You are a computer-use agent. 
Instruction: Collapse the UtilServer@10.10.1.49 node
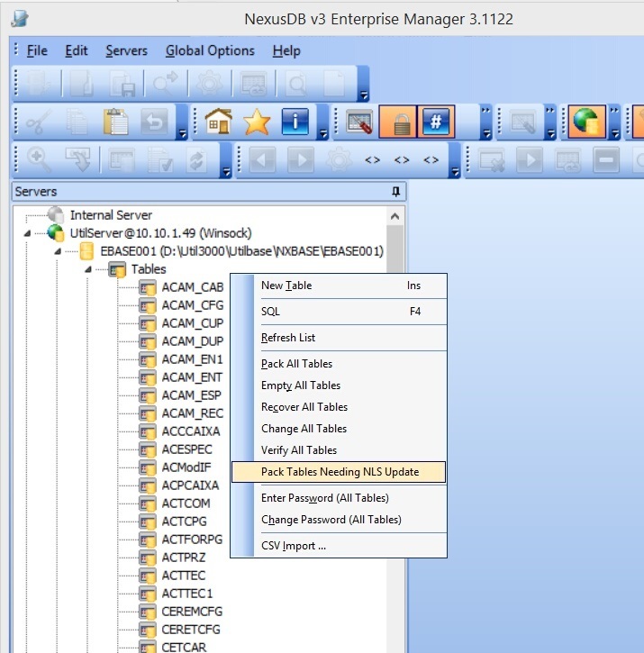pos(28,233)
